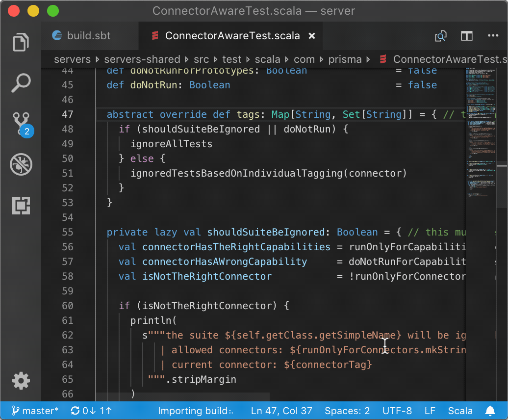The height and width of the screenshot is (420, 508).
Task: Split the editor to the right
Action: 466,36
